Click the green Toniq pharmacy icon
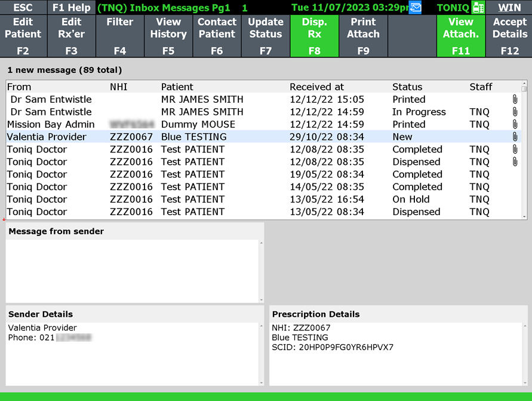The height and width of the screenshot is (401, 532). click(x=478, y=8)
